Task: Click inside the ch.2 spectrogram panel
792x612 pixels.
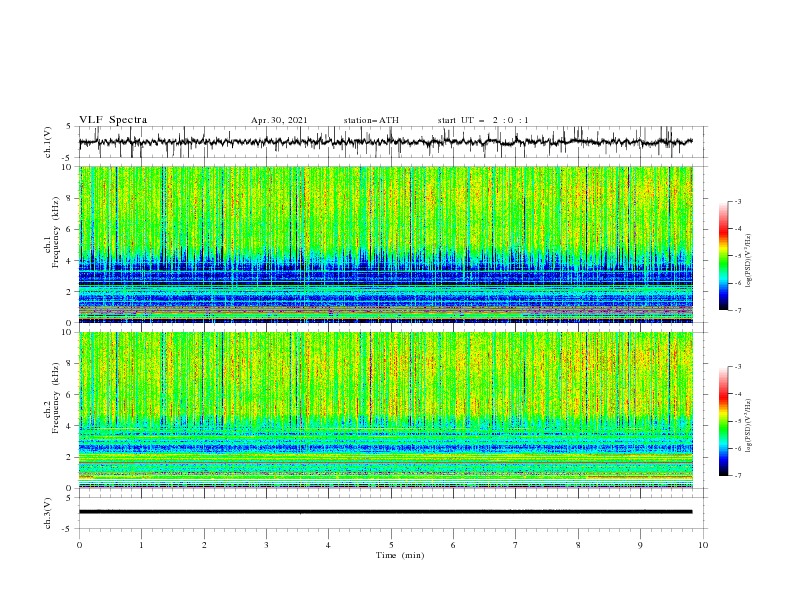Action: [386, 410]
